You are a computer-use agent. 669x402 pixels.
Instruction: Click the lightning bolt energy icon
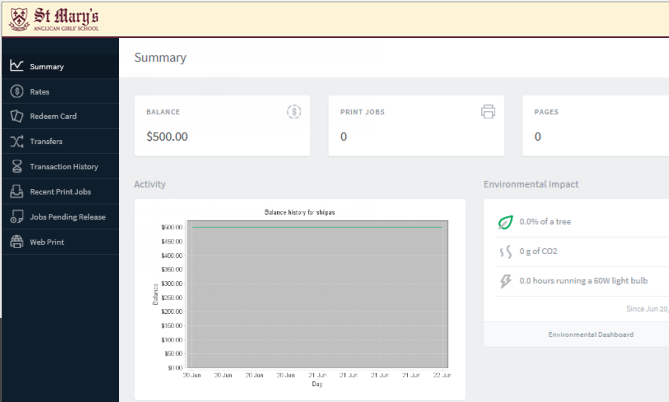tap(506, 281)
